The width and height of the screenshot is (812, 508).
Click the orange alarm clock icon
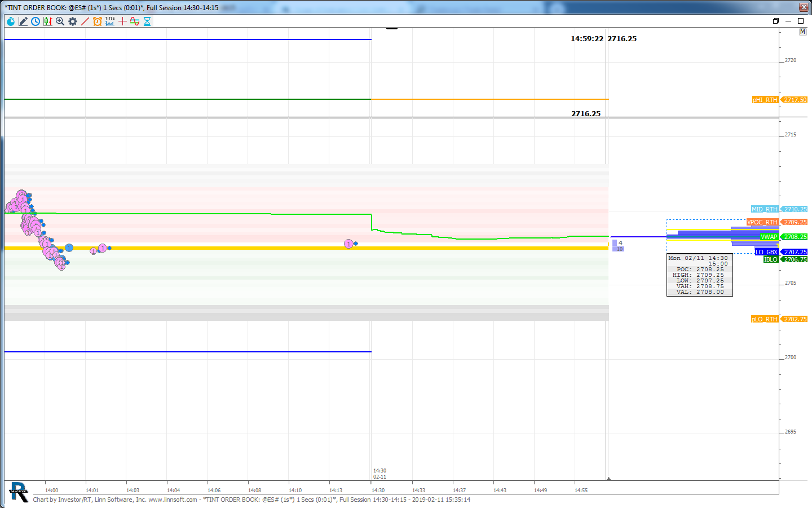click(98, 21)
